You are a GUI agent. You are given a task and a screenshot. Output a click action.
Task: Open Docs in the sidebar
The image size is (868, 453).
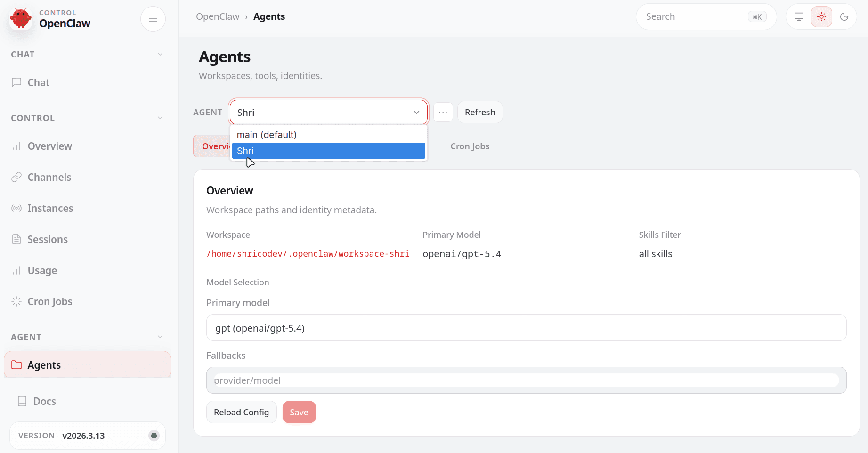[87, 401]
